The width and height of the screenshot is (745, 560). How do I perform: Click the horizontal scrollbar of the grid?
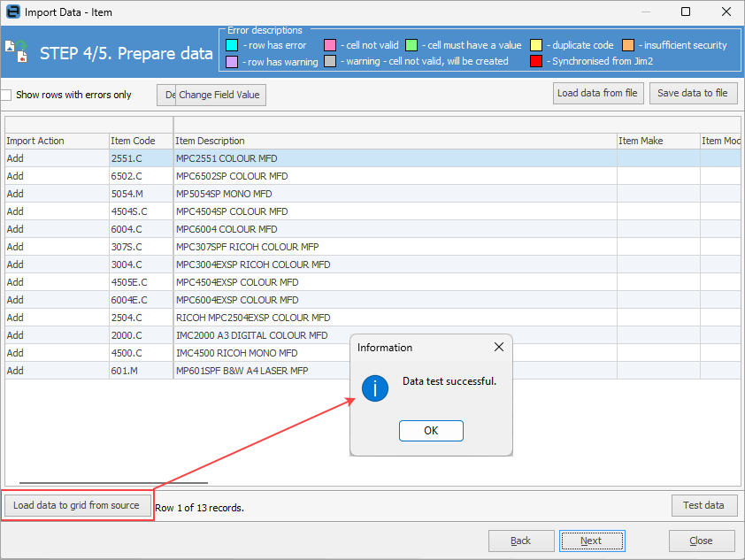coord(113,482)
